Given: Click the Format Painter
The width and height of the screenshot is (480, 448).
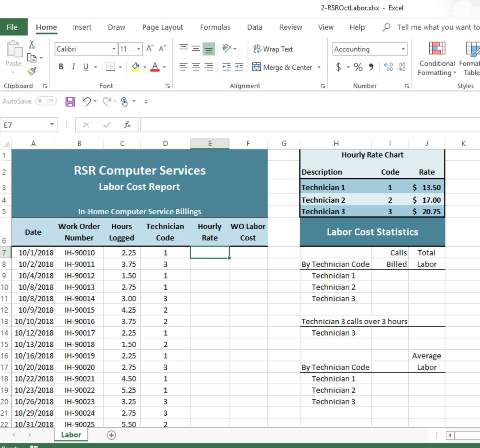Looking at the screenshot, I should click(32, 71).
